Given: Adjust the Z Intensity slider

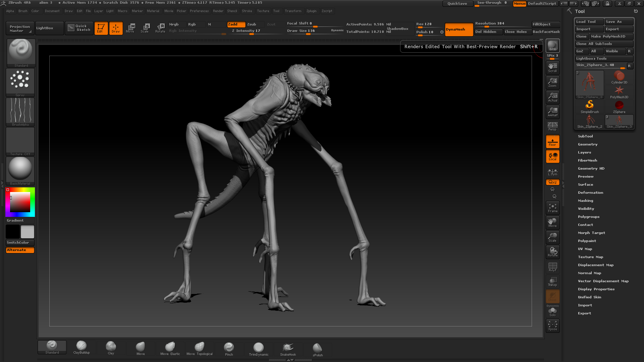Looking at the screenshot, I should [252, 31].
